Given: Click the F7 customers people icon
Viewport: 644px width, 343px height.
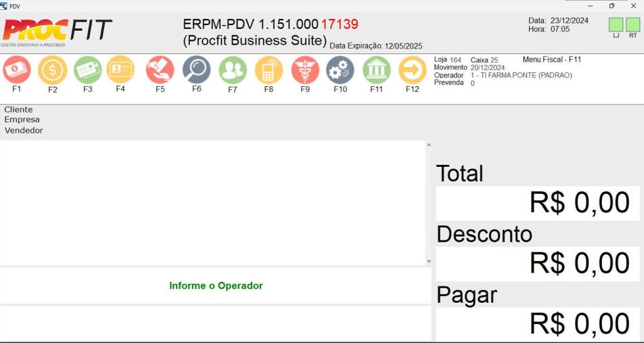Looking at the screenshot, I should pyautogui.click(x=233, y=70).
